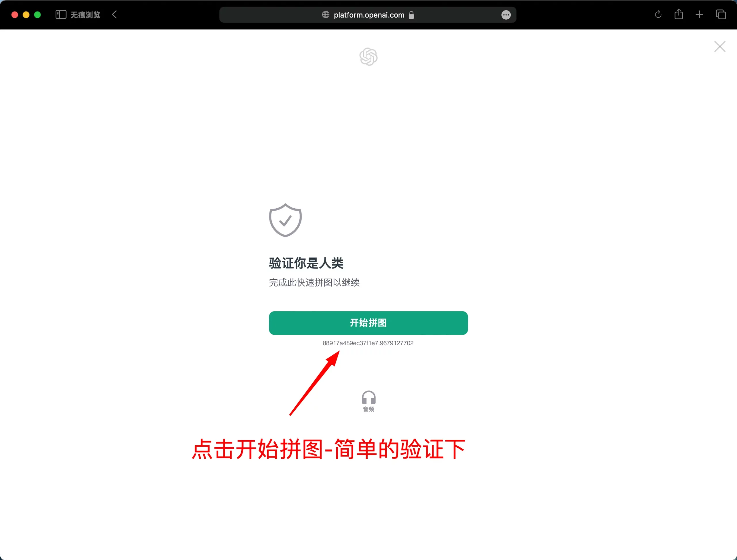The width and height of the screenshot is (737, 560).
Task: Switch to the 音频 audio challenge
Action: click(x=368, y=401)
